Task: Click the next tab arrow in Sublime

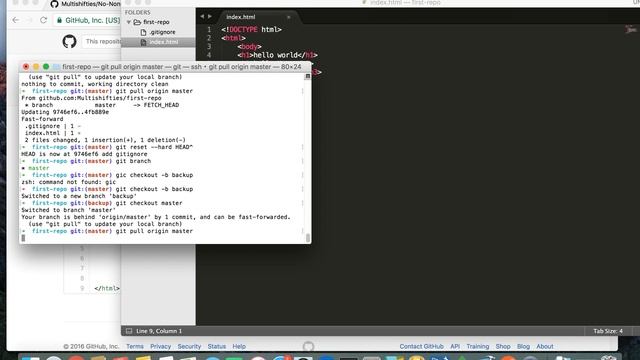Action: pyautogui.click(x=210, y=16)
